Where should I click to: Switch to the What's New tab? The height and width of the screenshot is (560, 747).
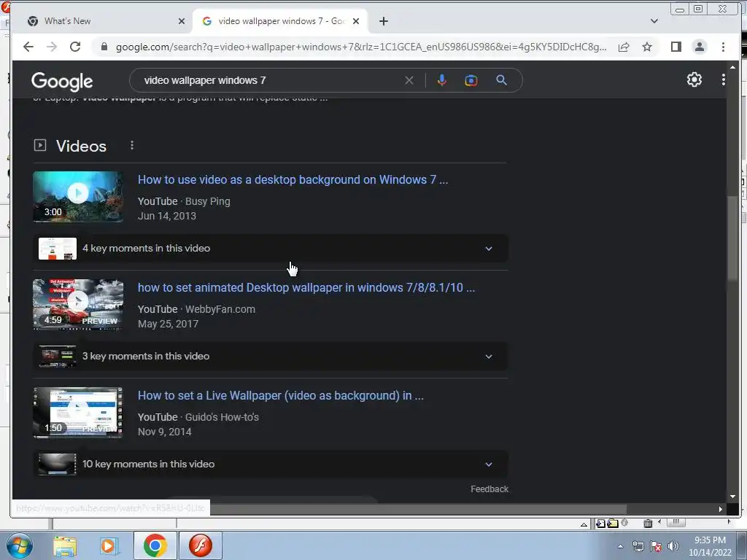pyautogui.click(x=105, y=21)
